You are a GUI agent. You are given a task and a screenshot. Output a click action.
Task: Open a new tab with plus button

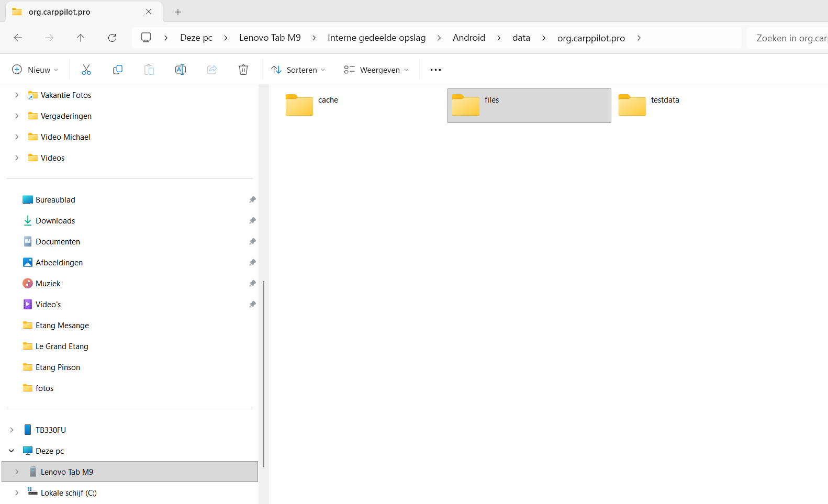click(178, 12)
